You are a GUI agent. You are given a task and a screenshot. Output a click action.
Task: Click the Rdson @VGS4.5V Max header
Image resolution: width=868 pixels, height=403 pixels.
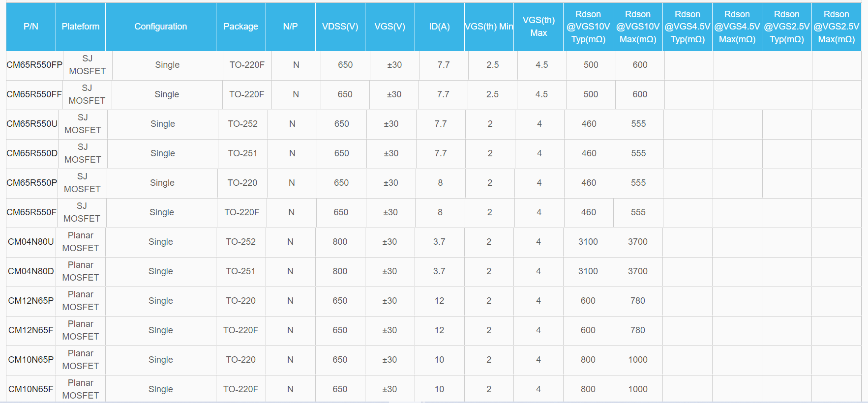(737, 27)
